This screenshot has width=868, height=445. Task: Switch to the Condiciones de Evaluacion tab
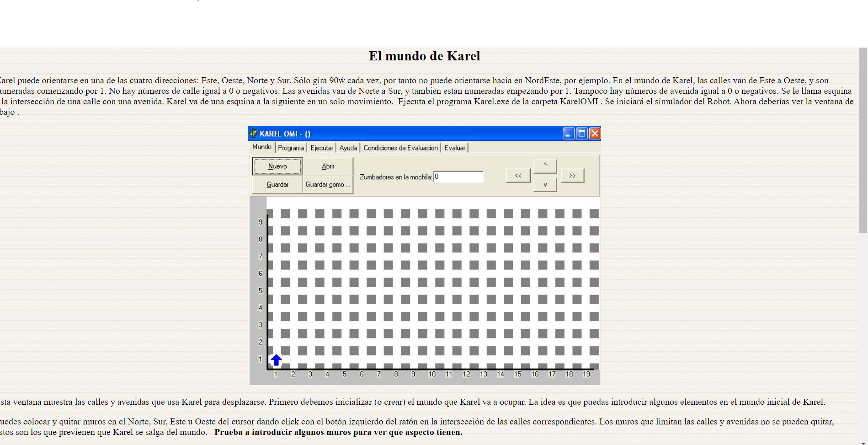[400, 148]
